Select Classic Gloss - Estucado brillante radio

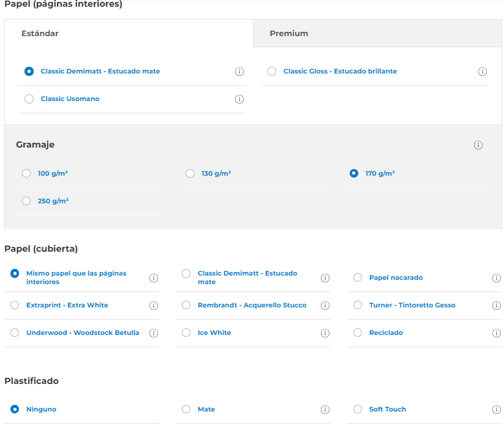coord(272,71)
